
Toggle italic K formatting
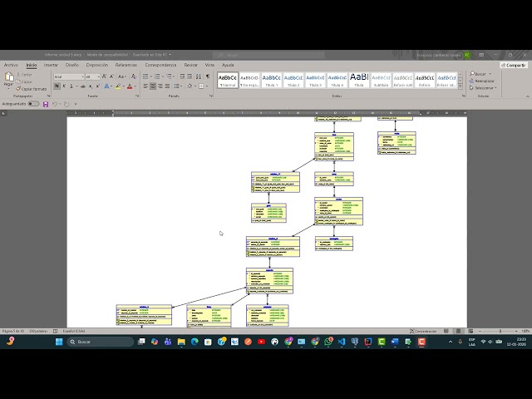click(64, 86)
